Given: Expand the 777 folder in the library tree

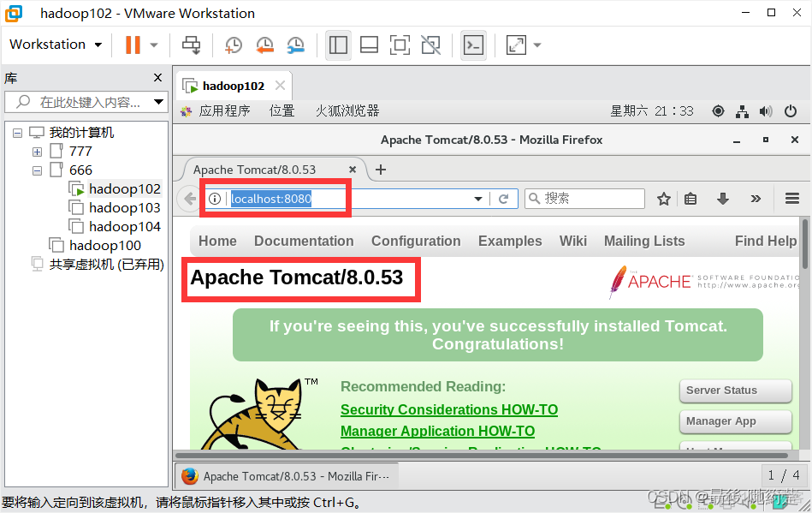Looking at the screenshot, I should click(37, 152).
